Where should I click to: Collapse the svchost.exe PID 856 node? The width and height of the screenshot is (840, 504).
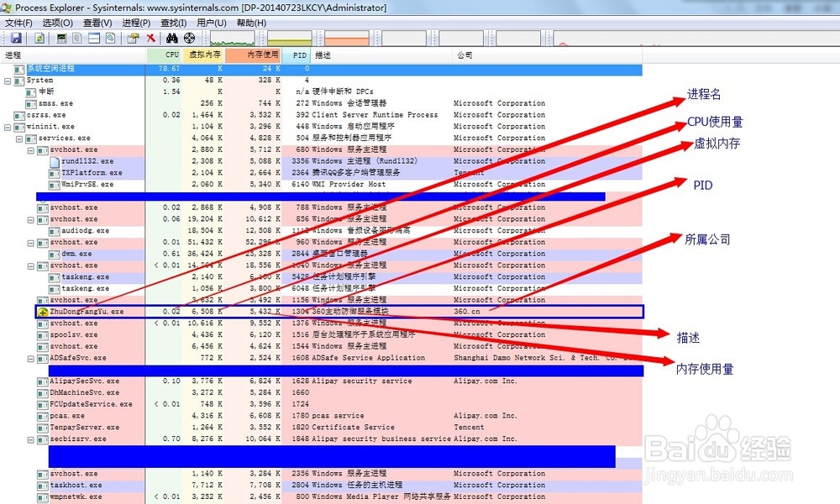coord(31,220)
